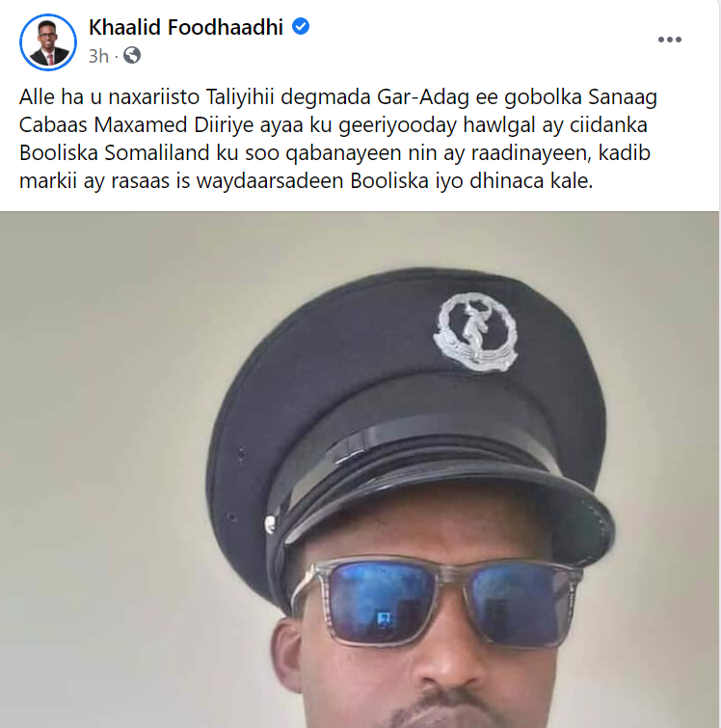Image resolution: width=721 pixels, height=728 pixels.
Task: Click the blue sunglasses in the photo
Action: click(436, 603)
